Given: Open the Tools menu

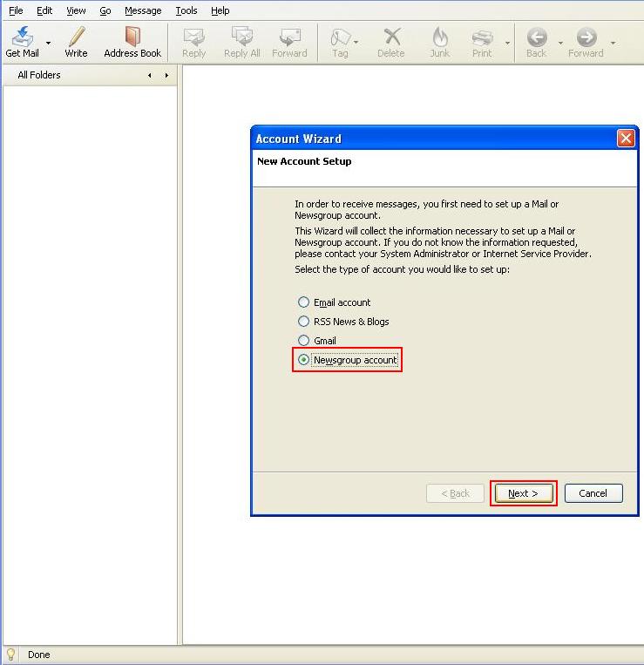Looking at the screenshot, I should (x=186, y=10).
